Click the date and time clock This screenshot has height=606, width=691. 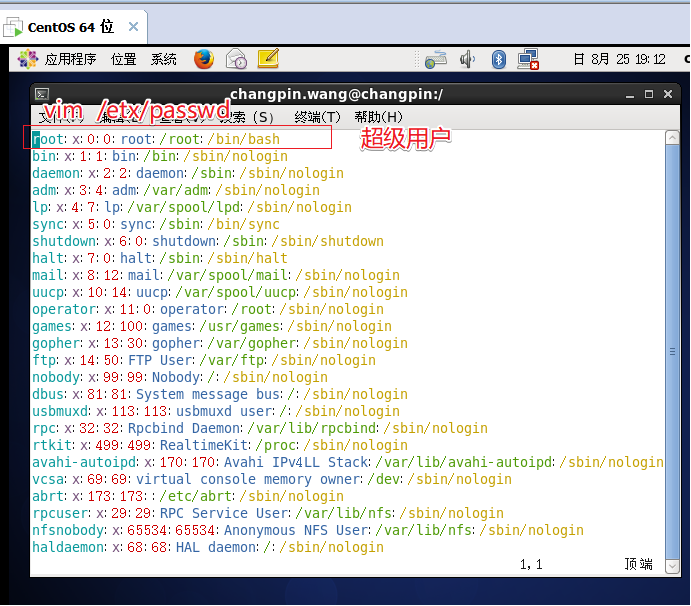619,59
